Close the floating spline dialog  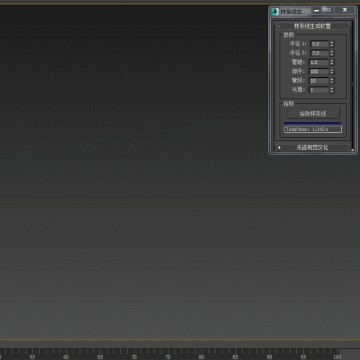345,10
